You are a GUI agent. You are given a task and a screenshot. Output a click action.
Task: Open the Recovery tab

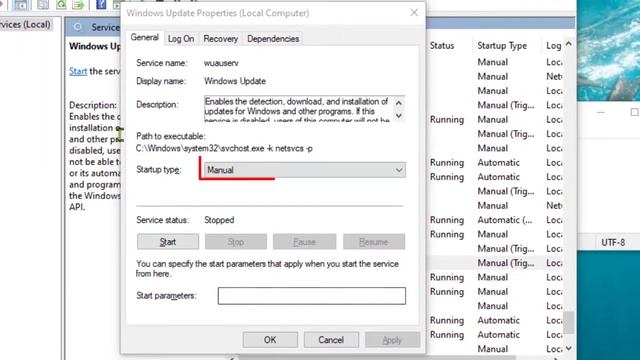click(x=220, y=39)
